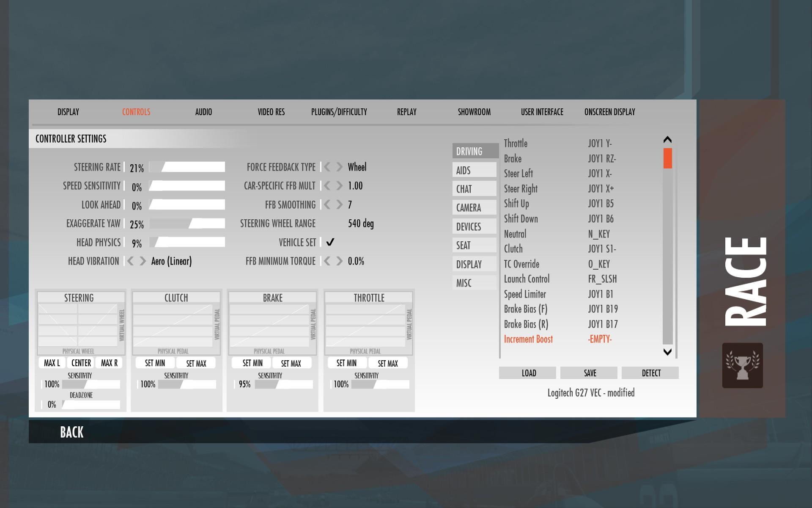812x508 pixels.
Task: Open the Camera bindings category
Action: coord(474,208)
